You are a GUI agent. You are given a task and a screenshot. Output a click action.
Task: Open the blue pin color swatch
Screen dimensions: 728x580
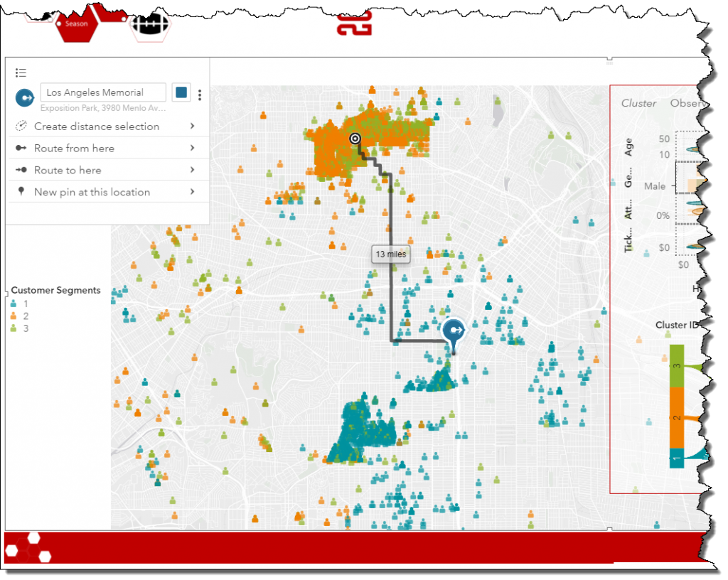(x=181, y=92)
